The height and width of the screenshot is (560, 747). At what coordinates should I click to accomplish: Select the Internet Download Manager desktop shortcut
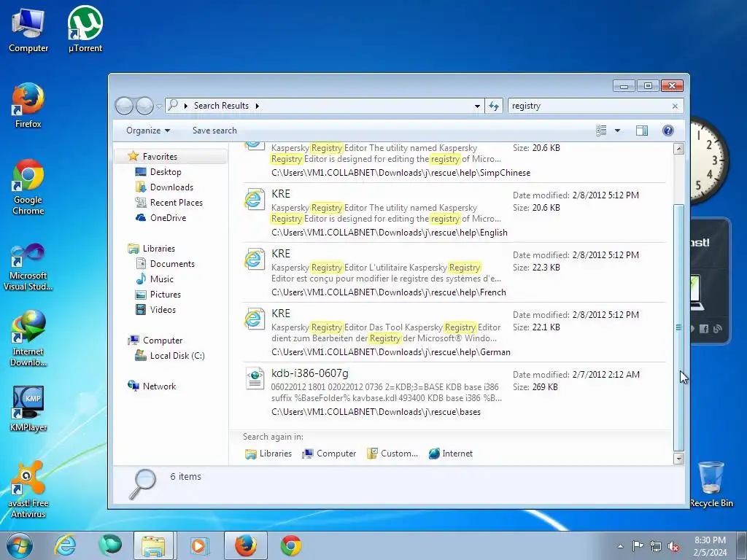pos(28,338)
